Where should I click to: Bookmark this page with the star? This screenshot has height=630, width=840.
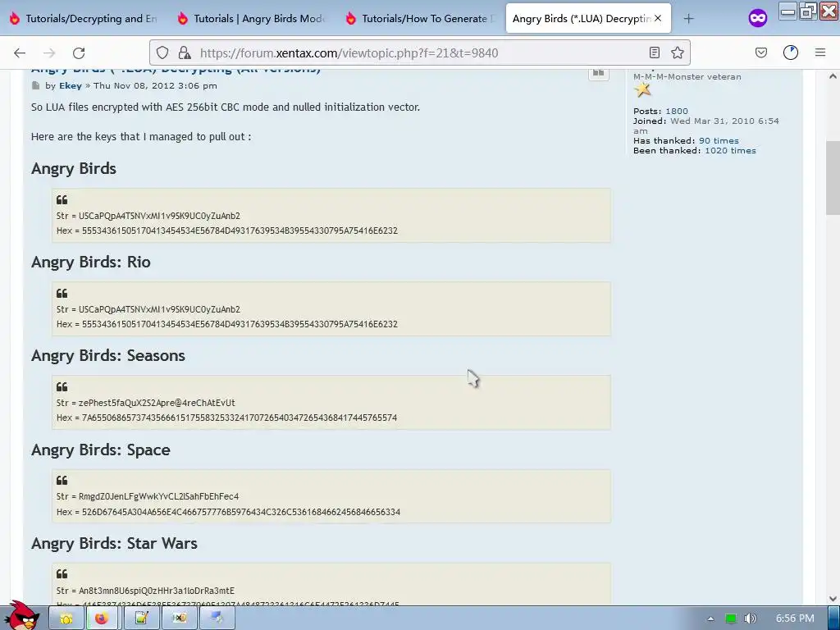pos(677,52)
